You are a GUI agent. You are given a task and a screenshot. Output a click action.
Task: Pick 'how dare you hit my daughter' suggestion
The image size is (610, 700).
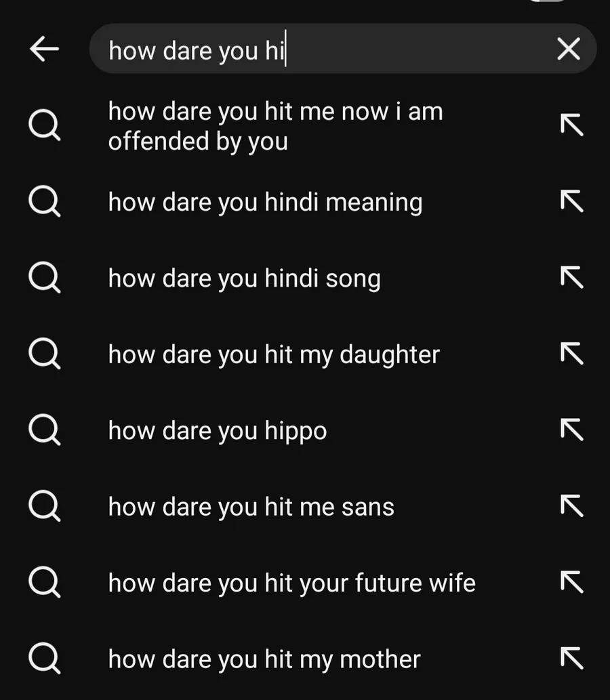[274, 354]
